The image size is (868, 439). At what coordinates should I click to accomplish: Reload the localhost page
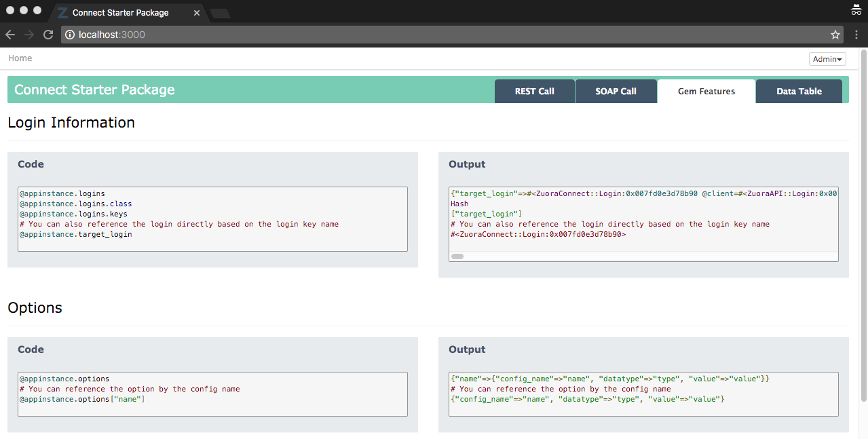click(48, 35)
